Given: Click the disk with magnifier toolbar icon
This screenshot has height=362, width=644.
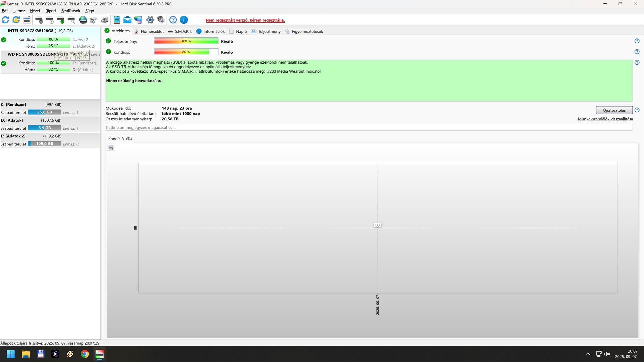Looking at the screenshot, I should click(x=71, y=20).
